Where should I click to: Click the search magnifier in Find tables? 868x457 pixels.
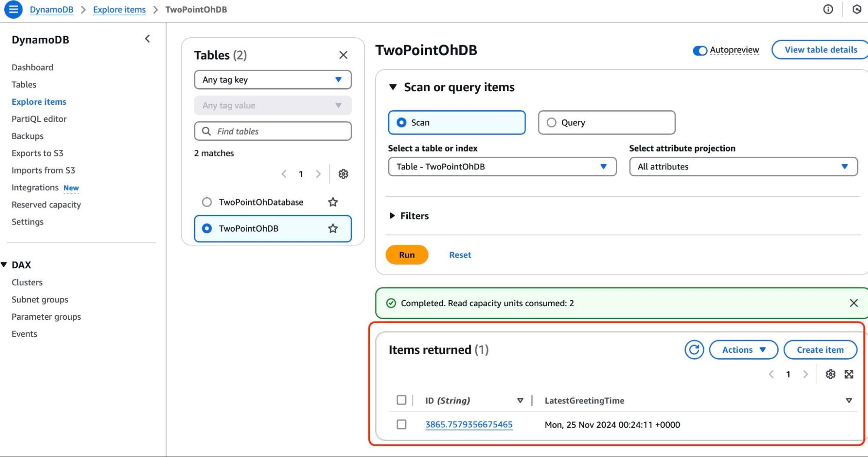(207, 131)
